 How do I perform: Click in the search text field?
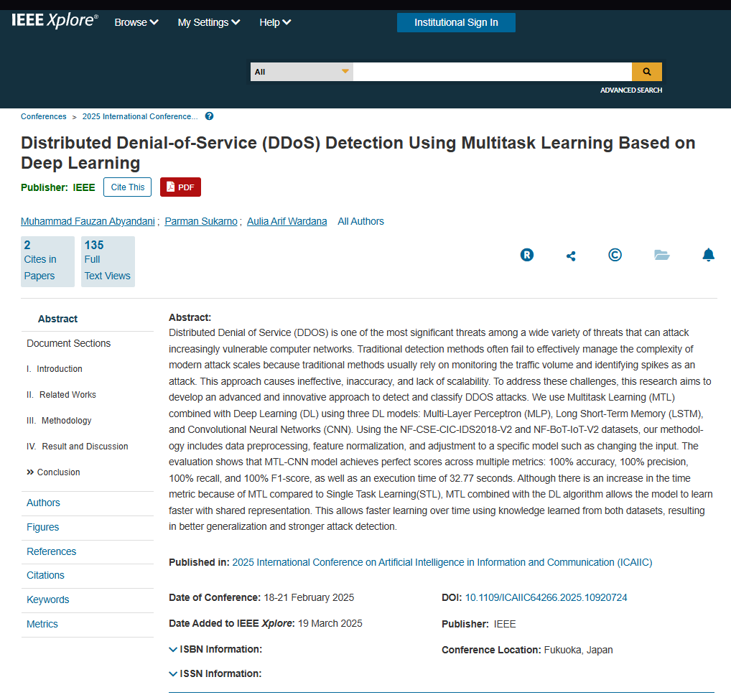coord(493,72)
